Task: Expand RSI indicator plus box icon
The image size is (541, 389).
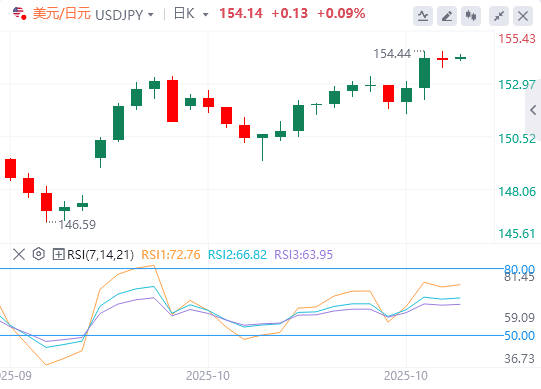Action: (x=58, y=254)
